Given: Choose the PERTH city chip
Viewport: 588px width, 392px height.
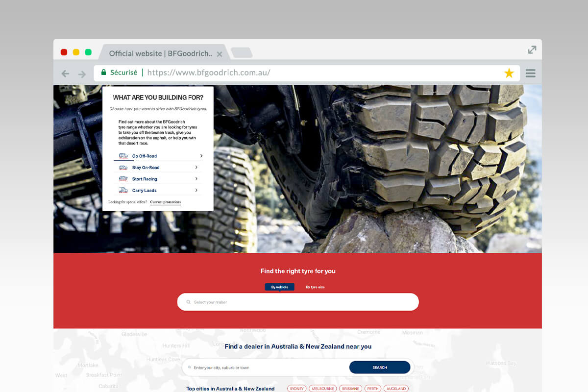Looking at the screenshot, I should (x=373, y=389).
